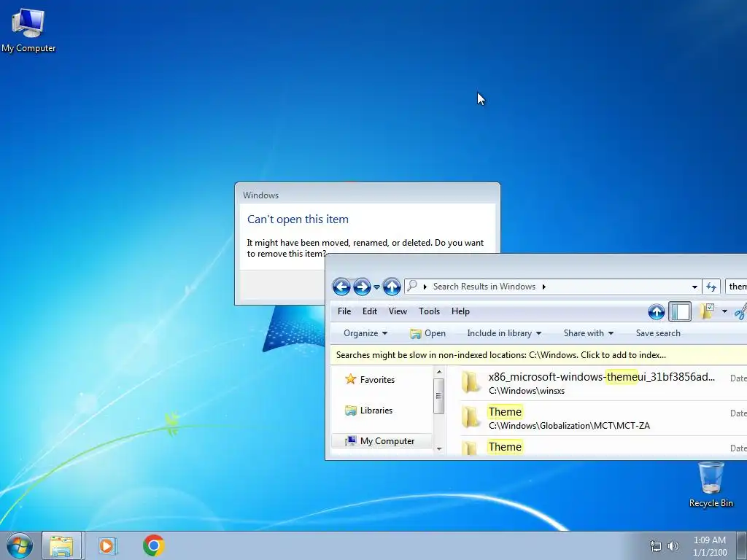
Task: Click navigation pane scroll up arrow
Action: click(439, 372)
